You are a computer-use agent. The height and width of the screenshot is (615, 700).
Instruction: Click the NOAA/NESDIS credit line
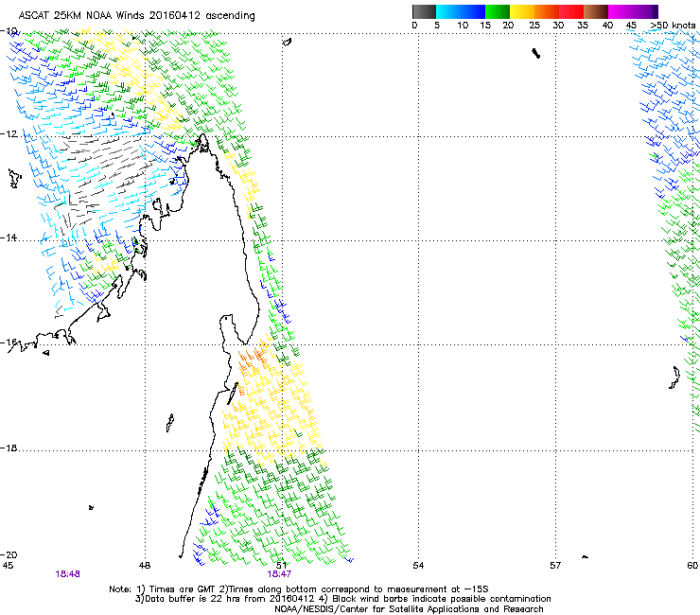[409, 609]
